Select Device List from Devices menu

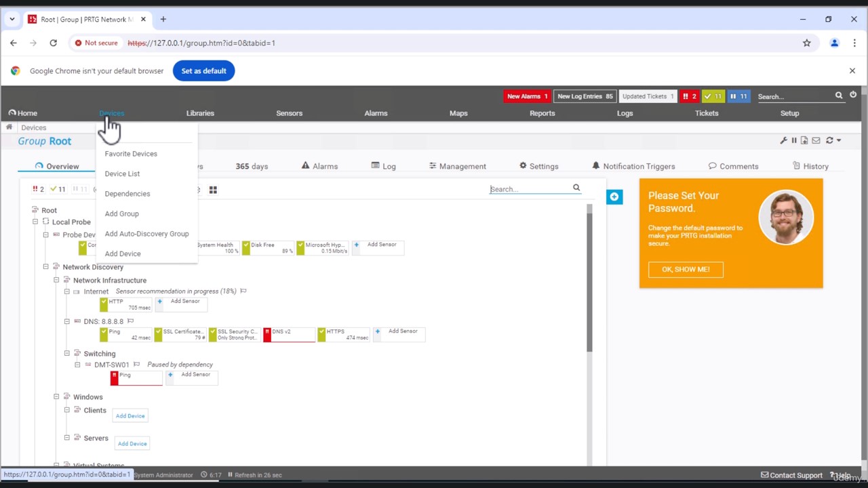pos(122,174)
